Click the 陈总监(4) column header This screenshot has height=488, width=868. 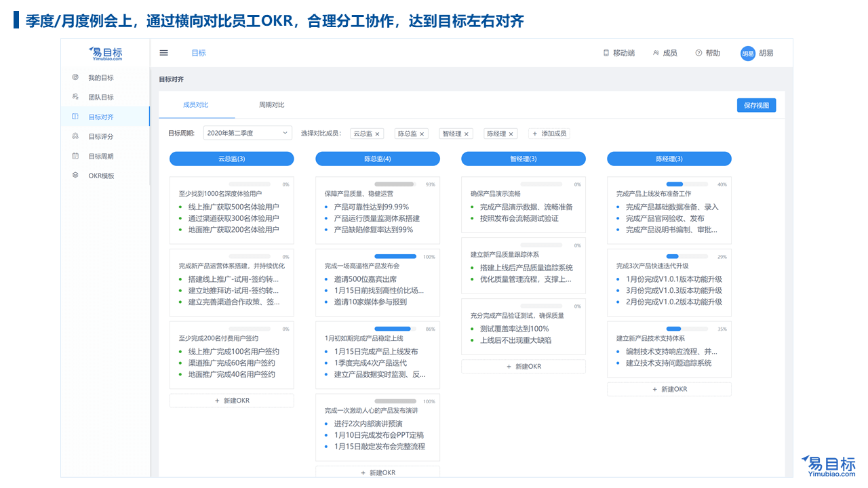(378, 159)
